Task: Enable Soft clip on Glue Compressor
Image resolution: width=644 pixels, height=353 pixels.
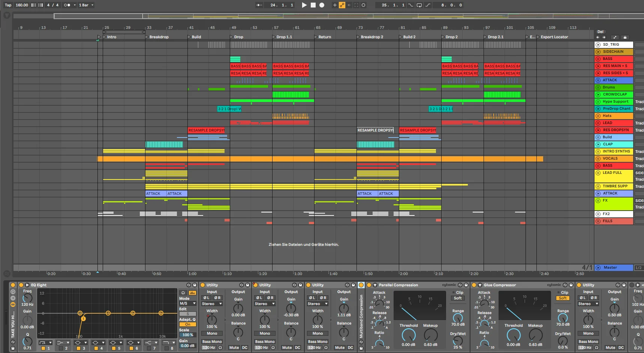Action: pyautogui.click(x=563, y=298)
